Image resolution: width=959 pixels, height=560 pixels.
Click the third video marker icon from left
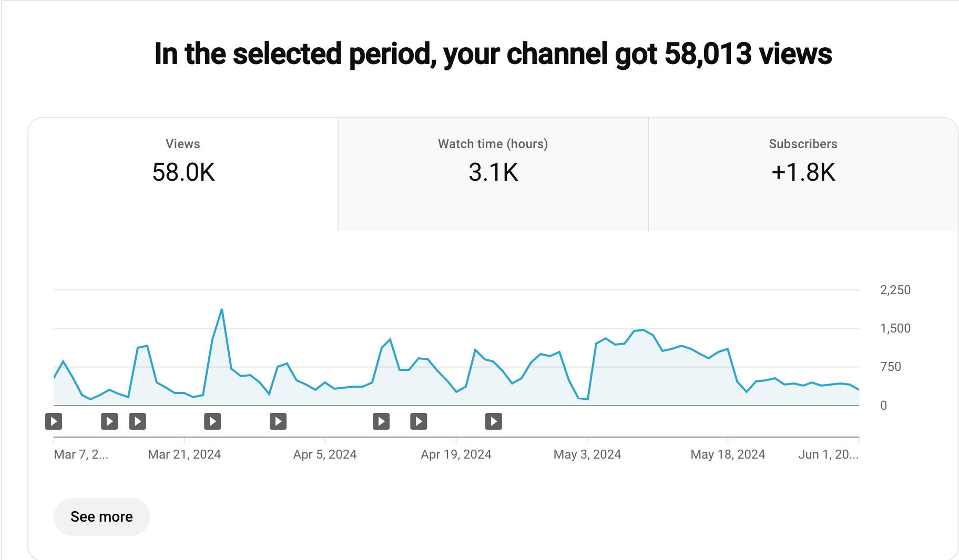tap(138, 421)
